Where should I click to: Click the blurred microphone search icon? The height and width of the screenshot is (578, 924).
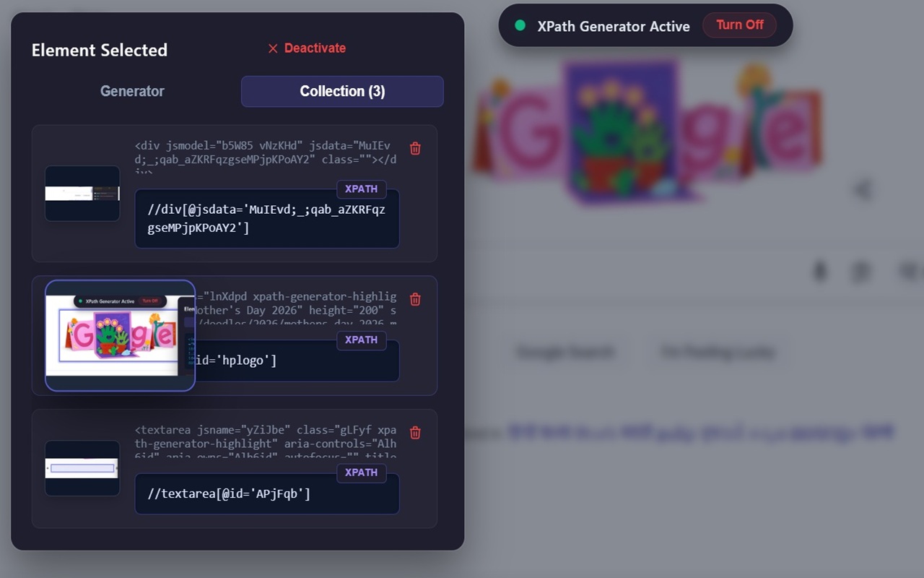coord(819,272)
